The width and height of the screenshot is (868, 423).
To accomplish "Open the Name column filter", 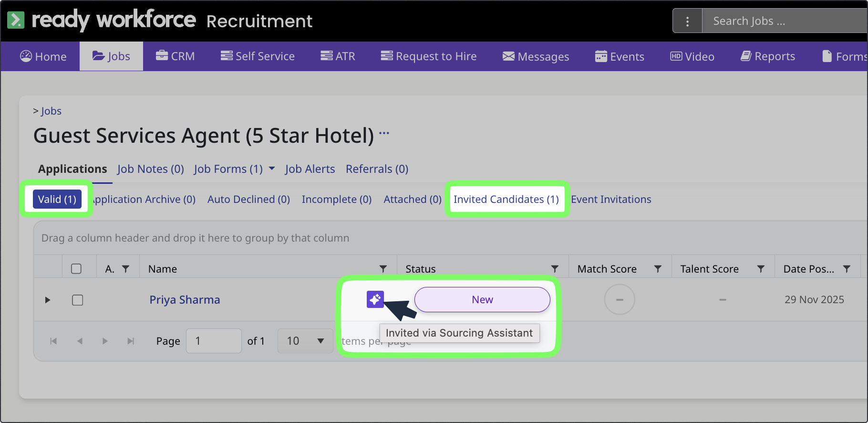I will click(x=383, y=269).
